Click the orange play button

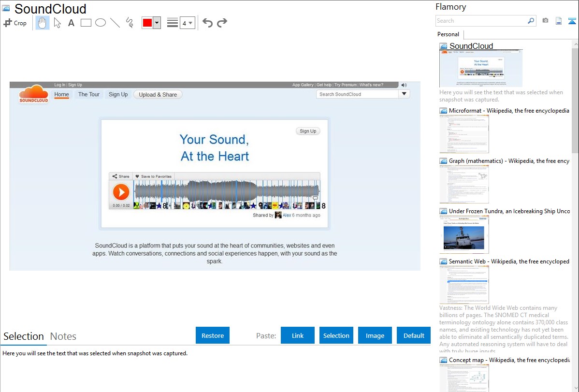coord(121,192)
